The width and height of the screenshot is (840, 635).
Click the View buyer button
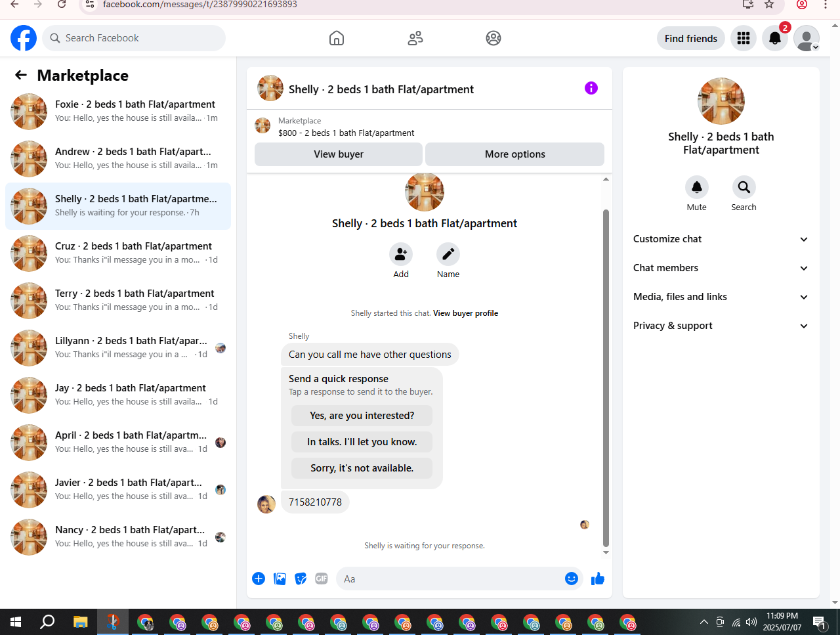tap(339, 154)
